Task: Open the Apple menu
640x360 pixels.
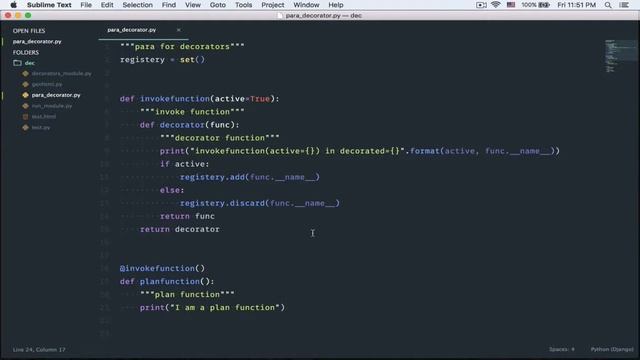Action: [13, 5]
